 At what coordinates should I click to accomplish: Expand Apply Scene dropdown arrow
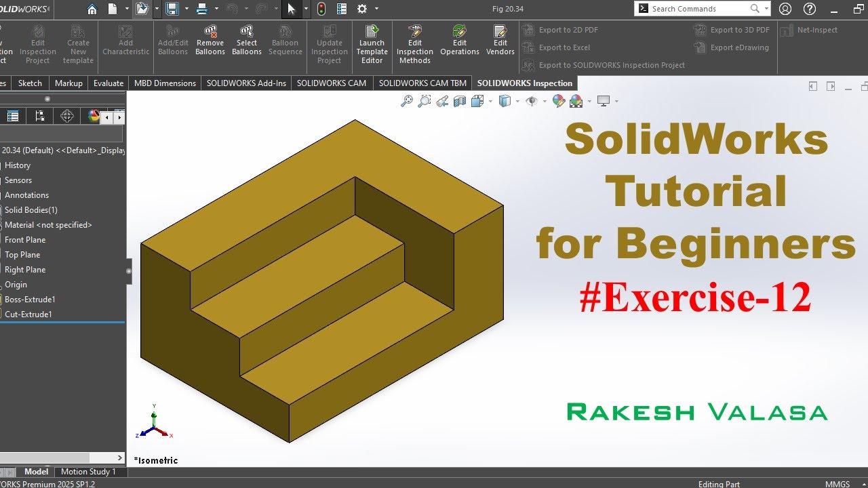(589, 102)
